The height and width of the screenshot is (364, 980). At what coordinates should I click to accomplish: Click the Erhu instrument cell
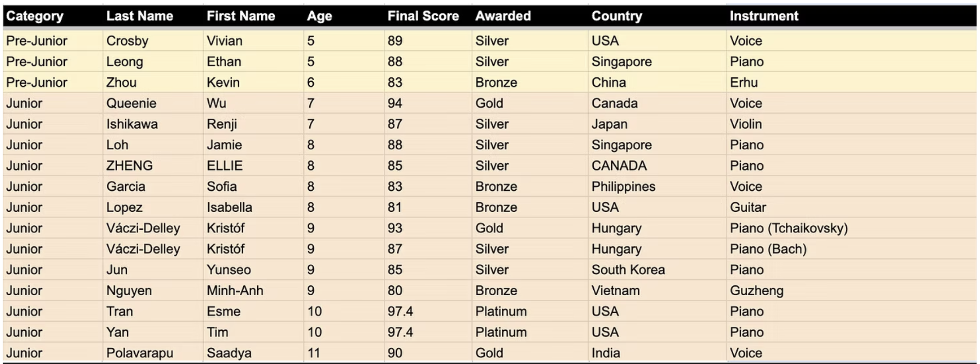point(743,82)
